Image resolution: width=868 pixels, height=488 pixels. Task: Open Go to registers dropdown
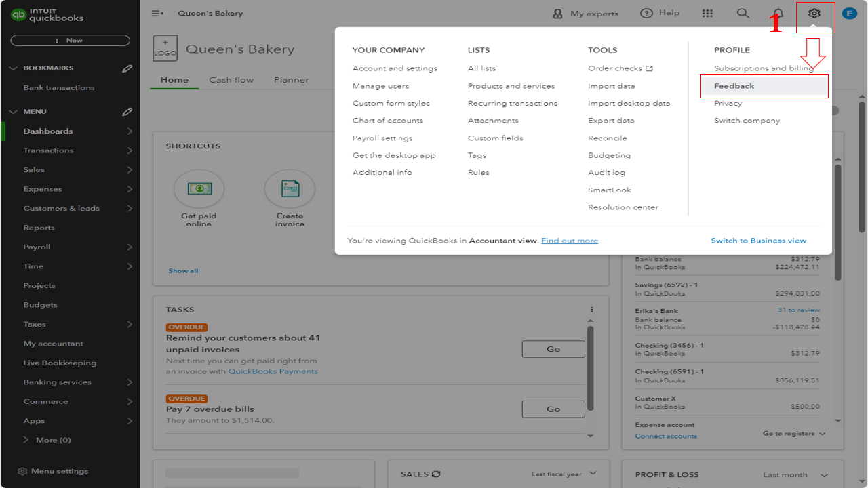point(794,434)
